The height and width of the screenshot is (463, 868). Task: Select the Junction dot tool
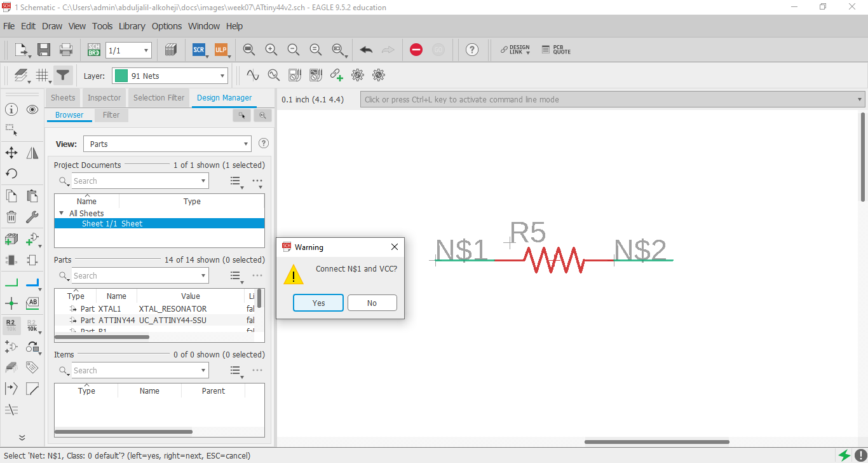coord(11,303)
